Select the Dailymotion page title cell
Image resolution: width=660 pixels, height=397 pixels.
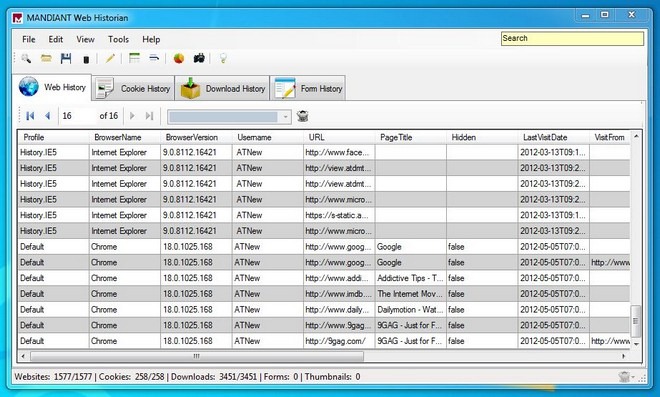point(411,309)
